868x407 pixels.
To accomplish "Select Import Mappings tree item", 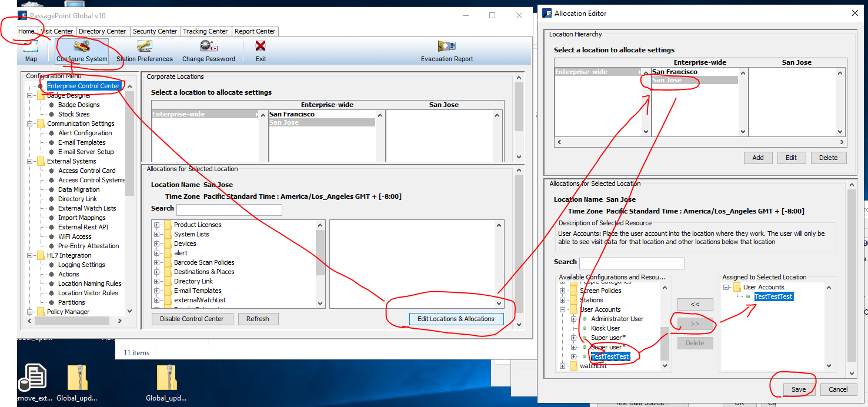I will click(82, 218).
